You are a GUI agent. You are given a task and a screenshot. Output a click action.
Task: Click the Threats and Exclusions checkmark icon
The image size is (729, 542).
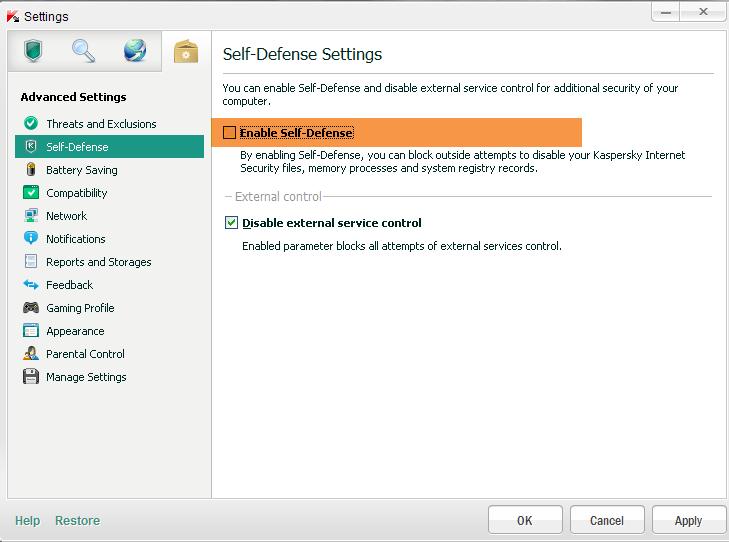pyautogui.click(x=31, y=123)
